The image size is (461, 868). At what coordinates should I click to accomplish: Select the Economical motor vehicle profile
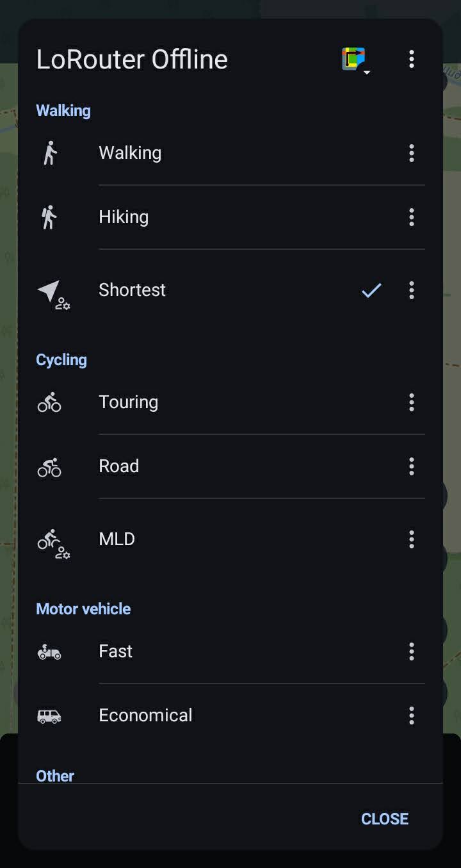(145, 716)
